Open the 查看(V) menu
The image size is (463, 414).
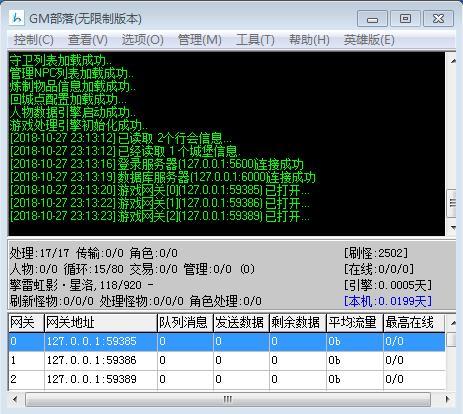pyautogui.click(x=88, y=40)
